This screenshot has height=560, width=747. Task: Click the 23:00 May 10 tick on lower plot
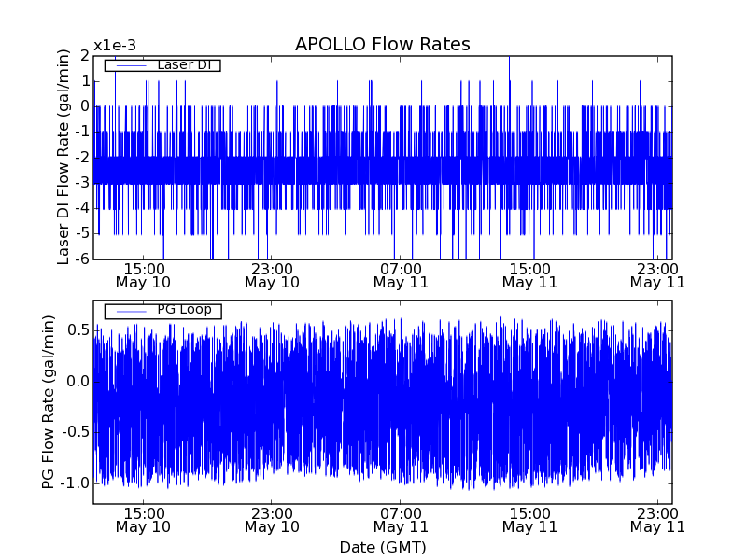(272, 519)
